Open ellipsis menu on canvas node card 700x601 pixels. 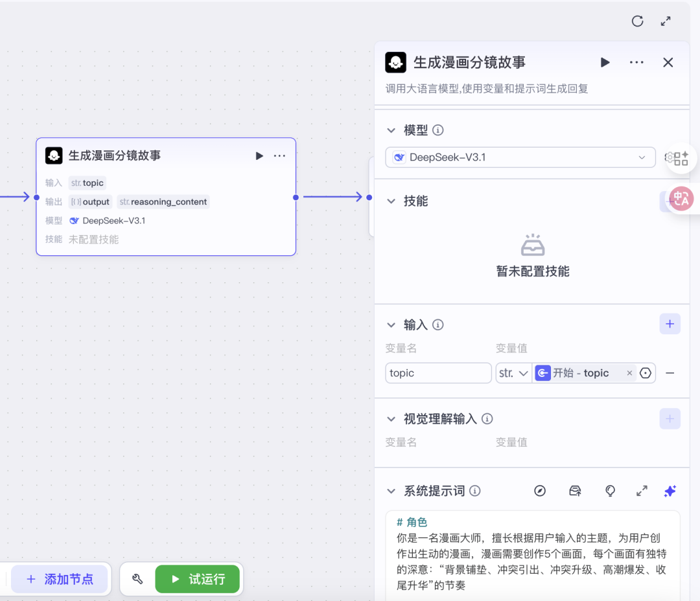[279, 155]
